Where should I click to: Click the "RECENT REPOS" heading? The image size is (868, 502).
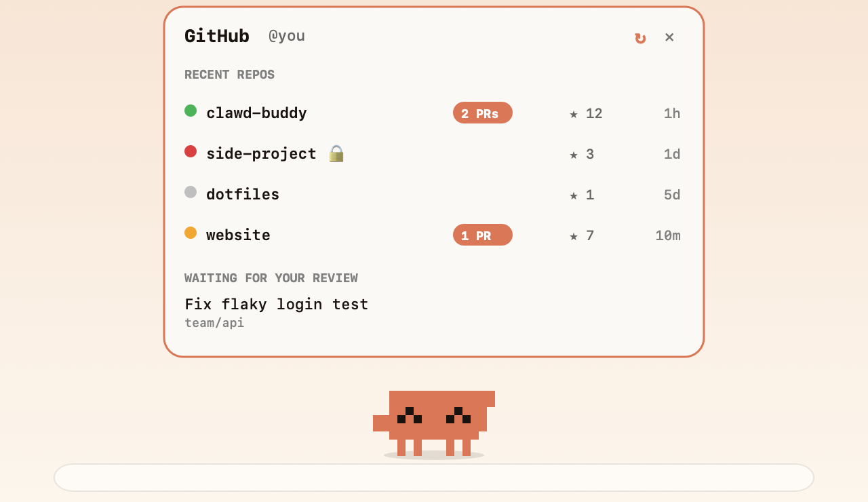coord(229,75)
